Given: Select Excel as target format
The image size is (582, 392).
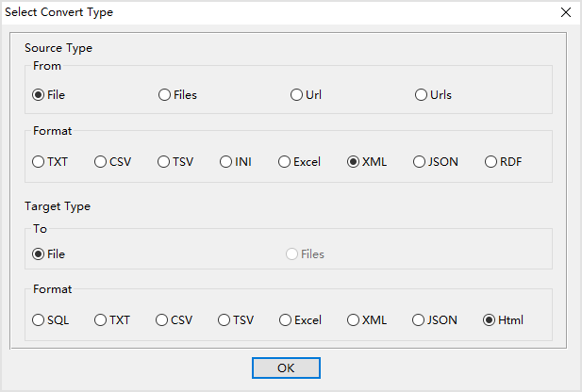Looking at the screenshot, I should 300,320.
